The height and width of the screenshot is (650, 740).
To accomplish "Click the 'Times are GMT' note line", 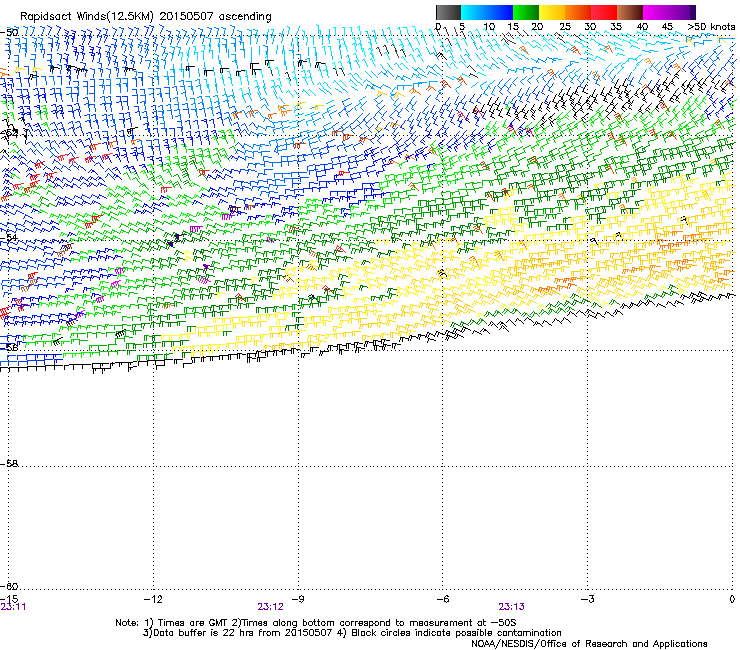I will [316, 623].
